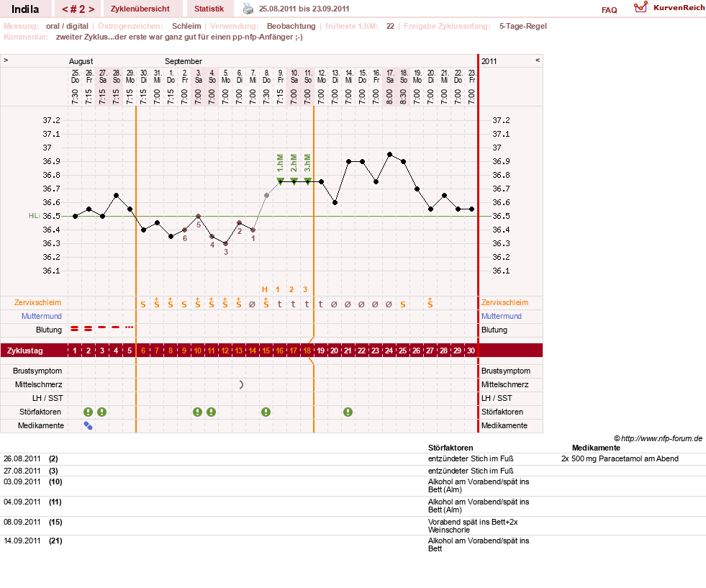Go to next cycle with right arrow
This screenshot has height=588, width=706.
point(91,9)
